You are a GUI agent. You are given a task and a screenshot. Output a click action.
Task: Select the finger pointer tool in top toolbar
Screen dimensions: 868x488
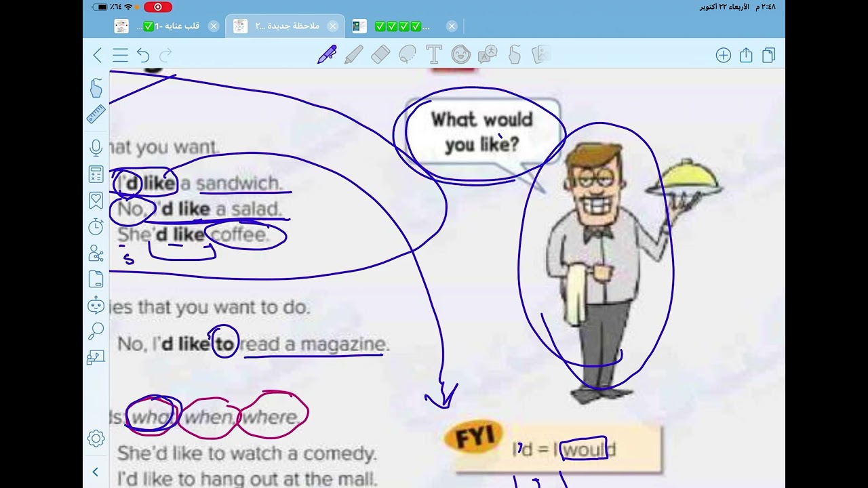(515, 55)
